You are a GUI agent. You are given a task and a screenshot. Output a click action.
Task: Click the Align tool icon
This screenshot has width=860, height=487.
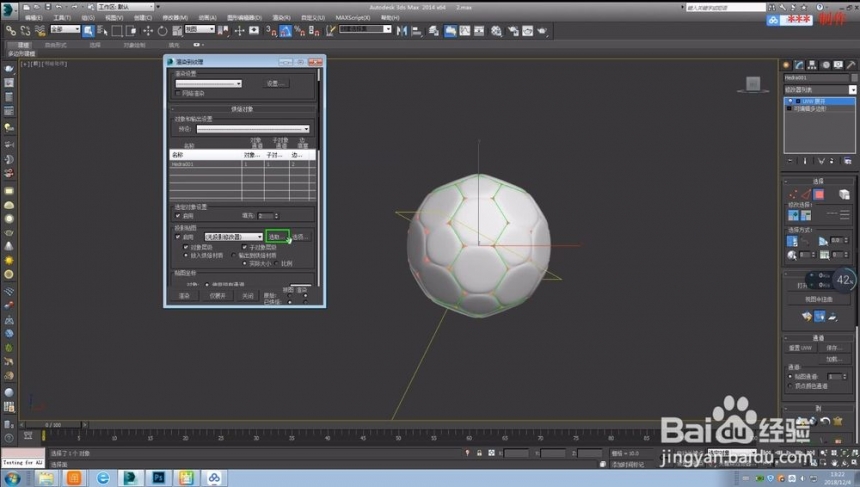[x=416, y=31]
